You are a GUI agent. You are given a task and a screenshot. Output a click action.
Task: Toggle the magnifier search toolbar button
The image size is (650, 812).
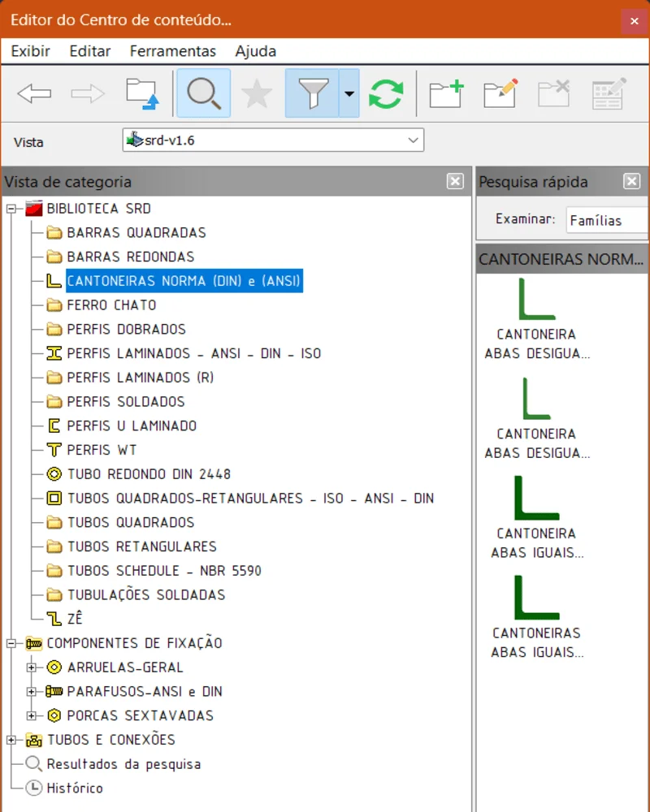[x=203, y=93]
